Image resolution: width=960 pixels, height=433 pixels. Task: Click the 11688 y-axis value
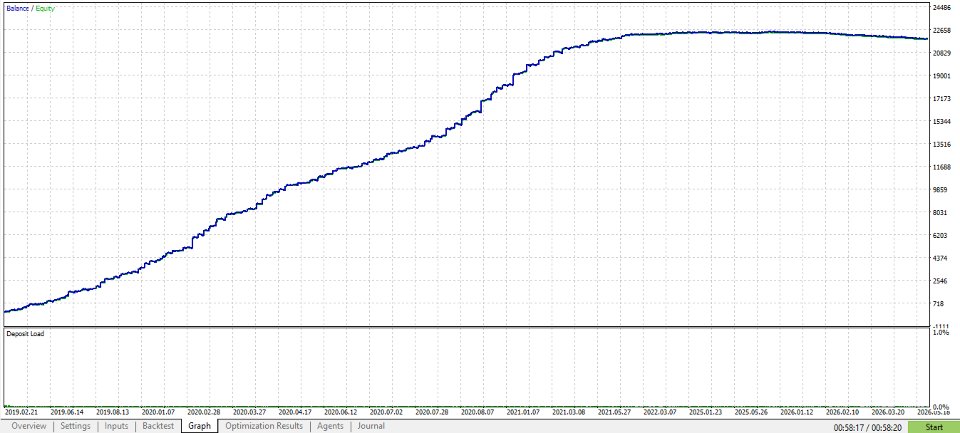(x=940, y=168)
